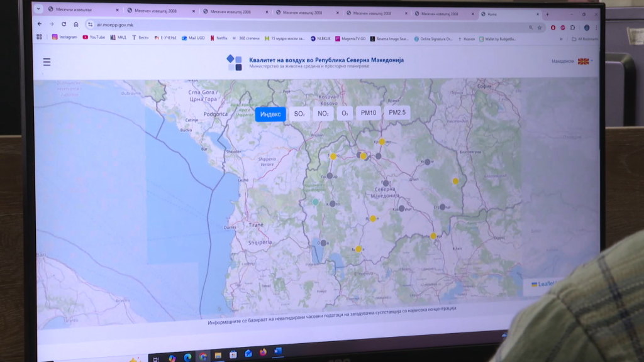This screenshot has width=644, height=362.
Task: Open Microsoft Word from the taskbar
Action: pos(278,352)
